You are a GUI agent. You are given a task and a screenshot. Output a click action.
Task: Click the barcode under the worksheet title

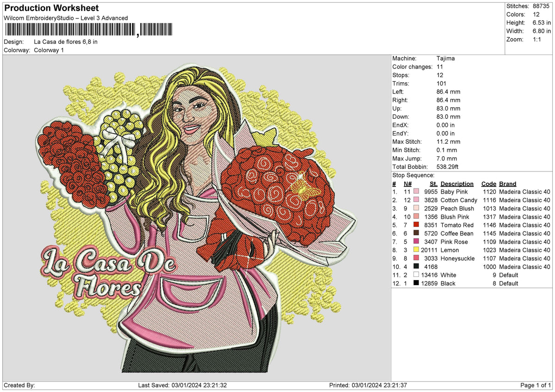(88, 30)
